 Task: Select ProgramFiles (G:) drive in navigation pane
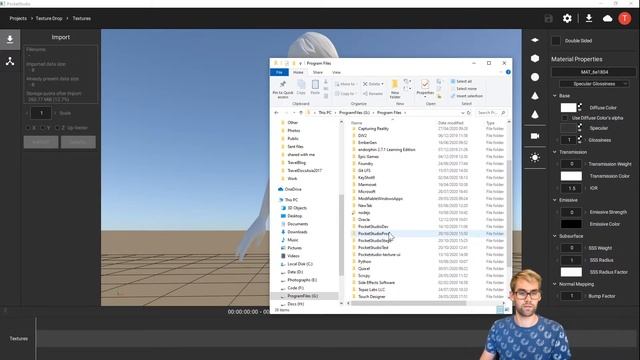click(x=302, y=296)
